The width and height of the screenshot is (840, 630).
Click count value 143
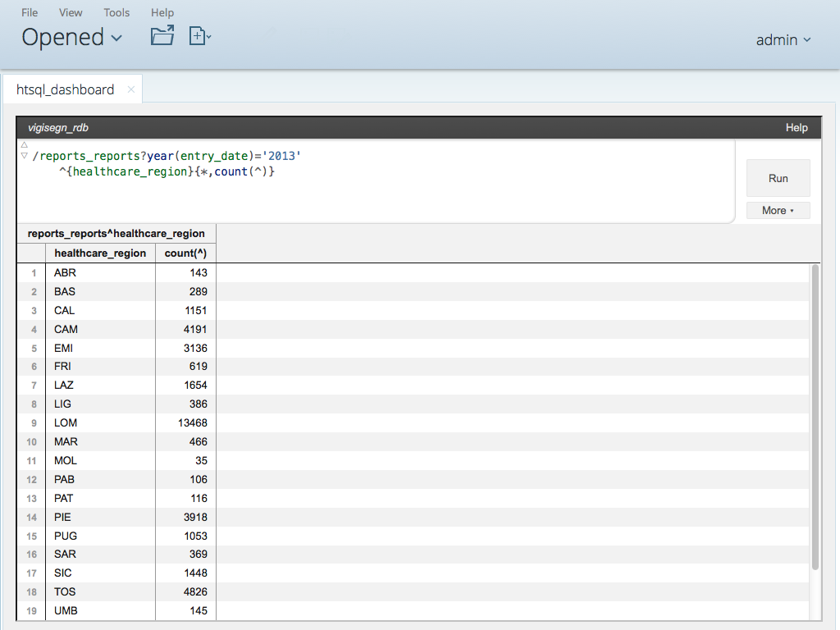pyautogui.click(x=199, y=272)
